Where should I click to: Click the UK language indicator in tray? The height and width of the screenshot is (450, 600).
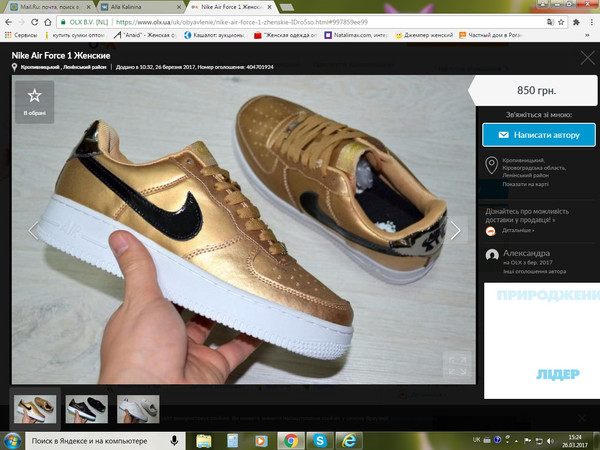tap(476, 440)
